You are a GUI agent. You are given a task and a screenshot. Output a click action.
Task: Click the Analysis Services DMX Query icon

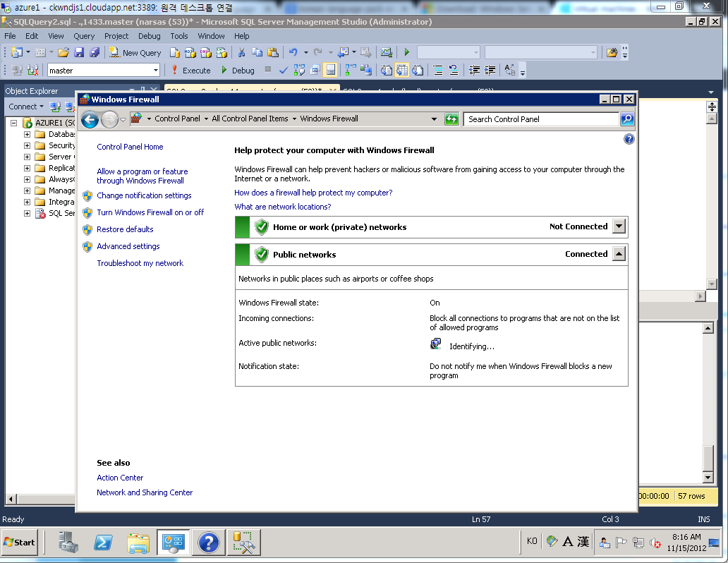[x=206, y=52]
